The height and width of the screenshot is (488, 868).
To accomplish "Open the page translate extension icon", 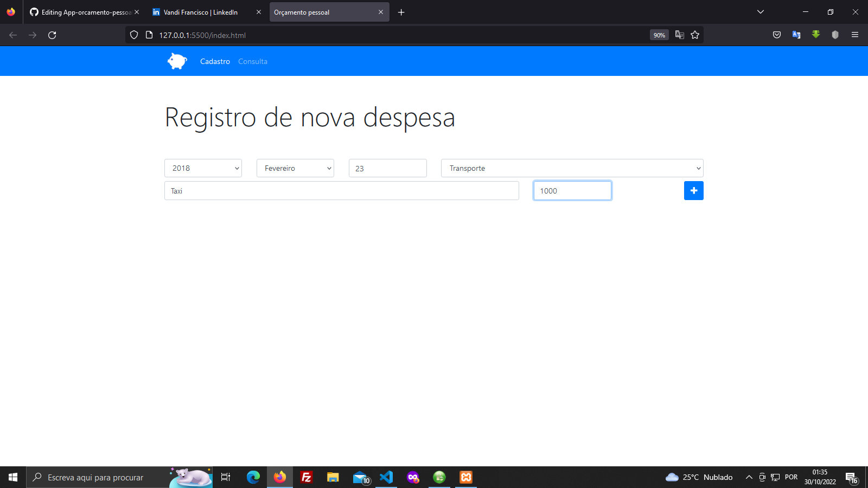I will tap(796, 35).
